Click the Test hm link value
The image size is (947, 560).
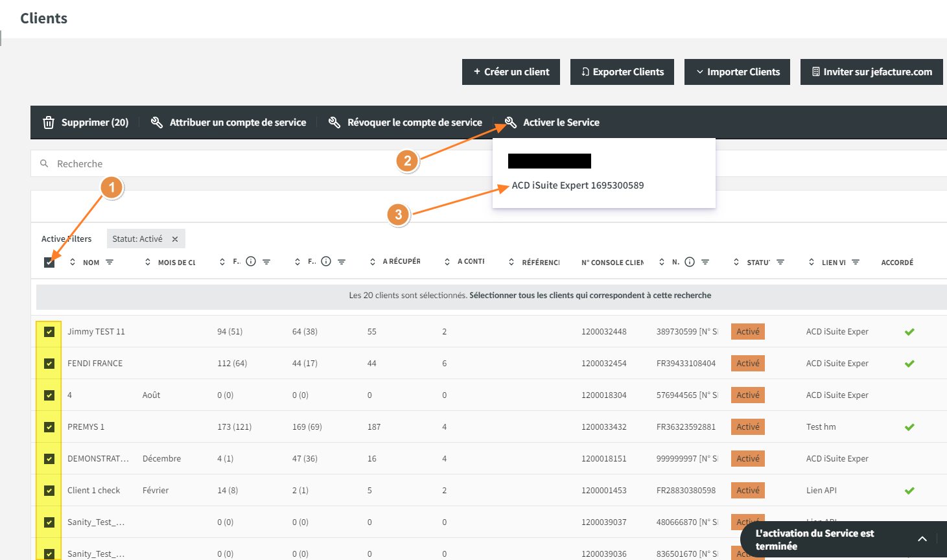point(821,427)
